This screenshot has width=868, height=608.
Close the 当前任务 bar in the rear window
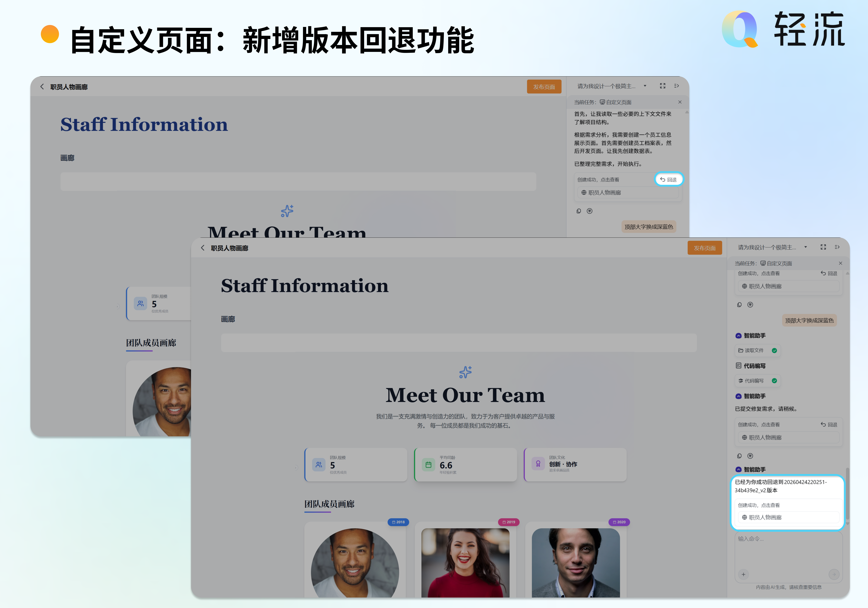(x=680, y=102)
